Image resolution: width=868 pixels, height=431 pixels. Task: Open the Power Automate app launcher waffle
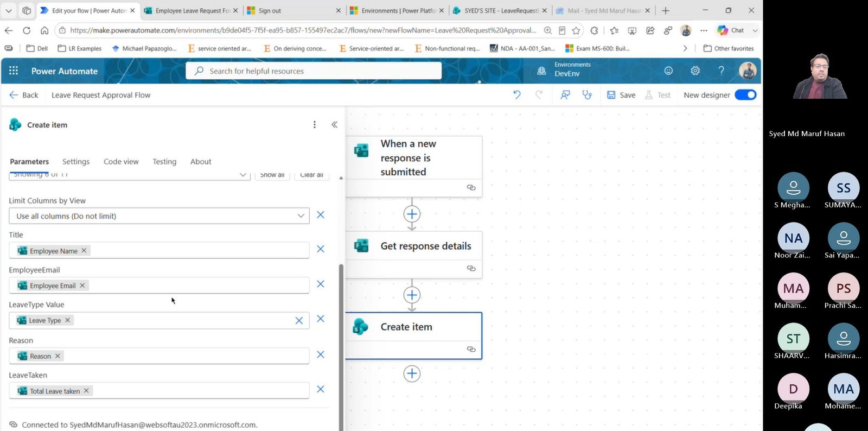[x=14, y=71]
